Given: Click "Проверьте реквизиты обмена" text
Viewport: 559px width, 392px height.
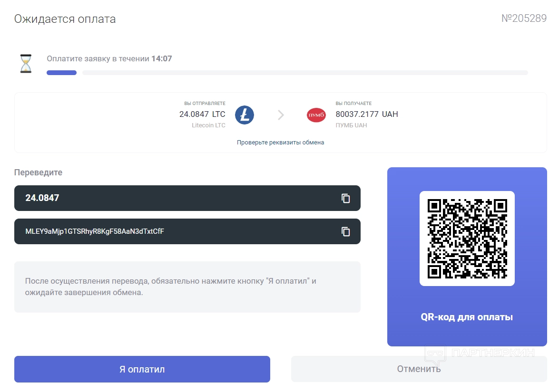Looking at the screenshot, I should (x=281, y=143).
